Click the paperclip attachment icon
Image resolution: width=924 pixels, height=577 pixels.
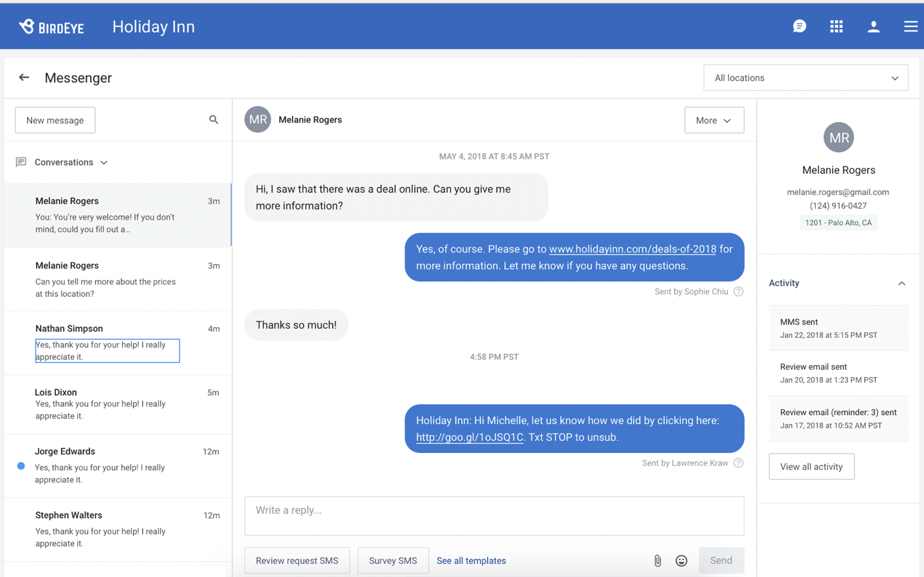coord(657,561)
